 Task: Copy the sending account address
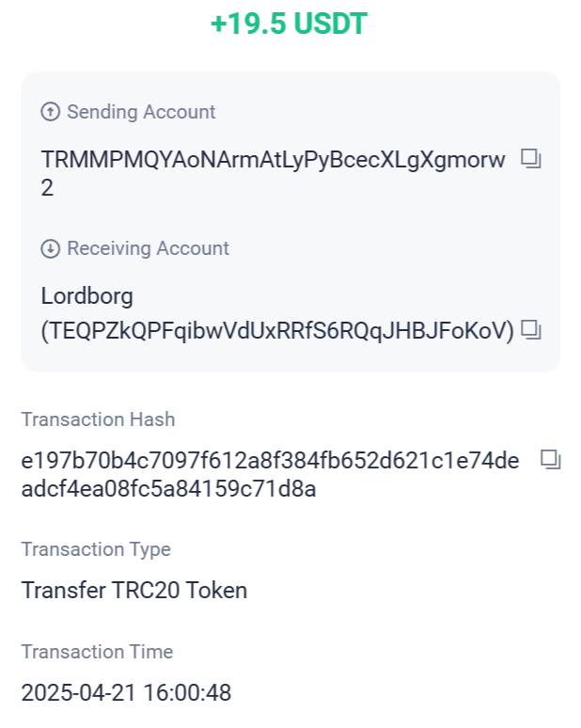tap(531, 158)
